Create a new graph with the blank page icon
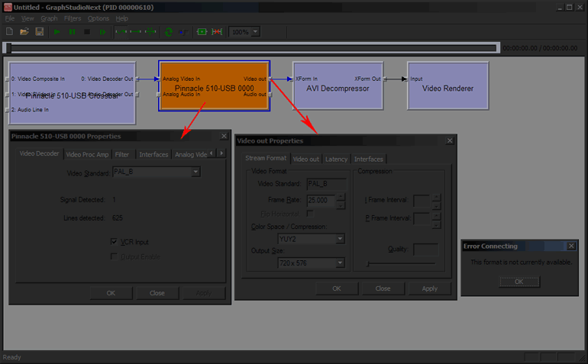Screen dimensions: 588x364 tap(9, 32)
